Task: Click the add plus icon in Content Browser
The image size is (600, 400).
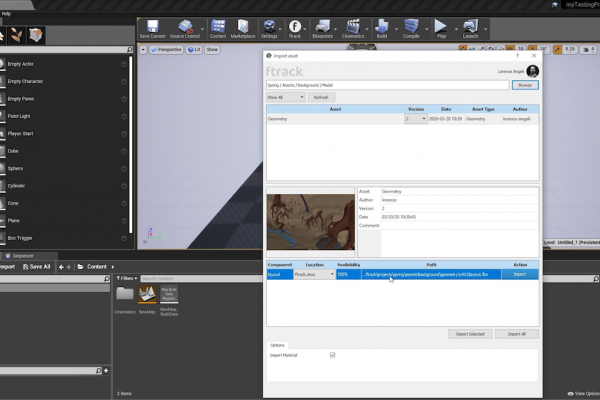Action: point(106,371)
